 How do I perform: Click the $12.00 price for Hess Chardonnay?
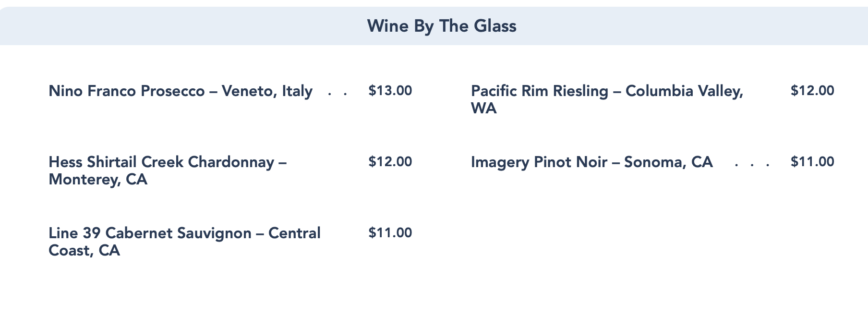click(x=390, y=162)
